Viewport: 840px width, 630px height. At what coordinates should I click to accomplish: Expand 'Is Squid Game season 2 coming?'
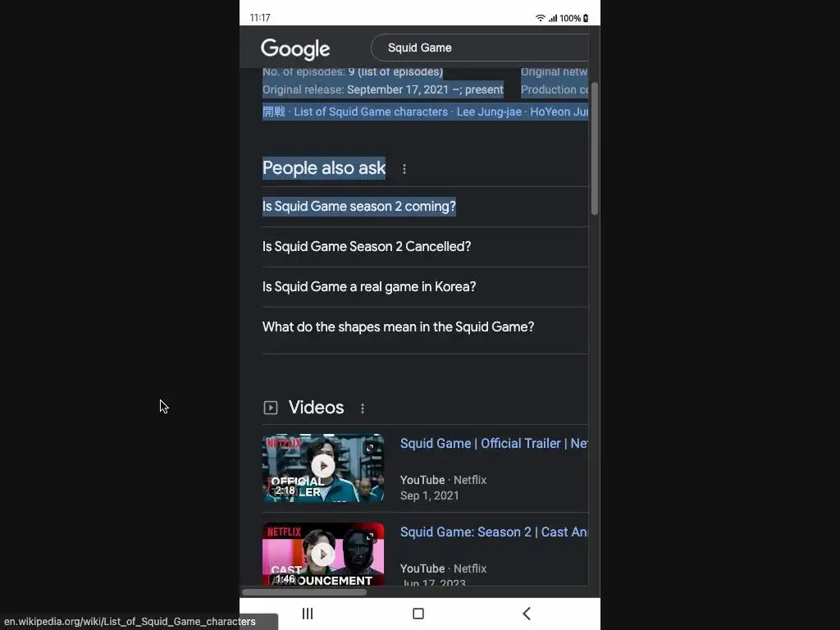pos(425,206)
